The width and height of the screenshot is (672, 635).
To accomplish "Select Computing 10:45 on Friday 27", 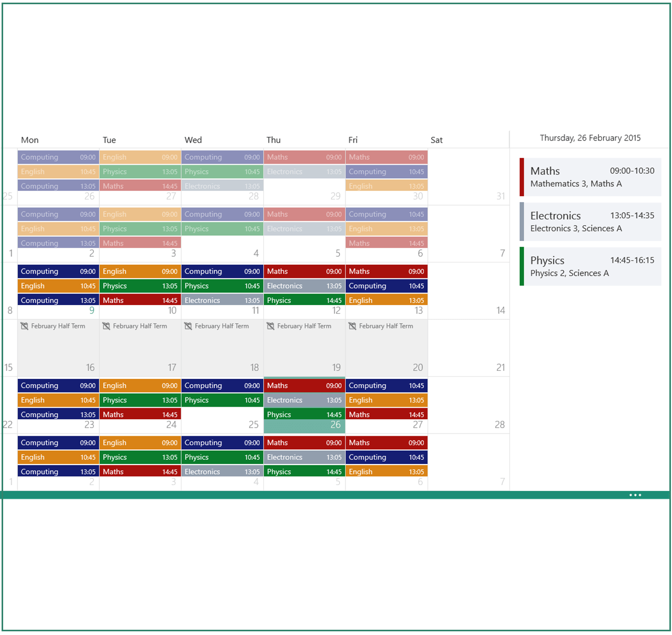I will [386, 386].
